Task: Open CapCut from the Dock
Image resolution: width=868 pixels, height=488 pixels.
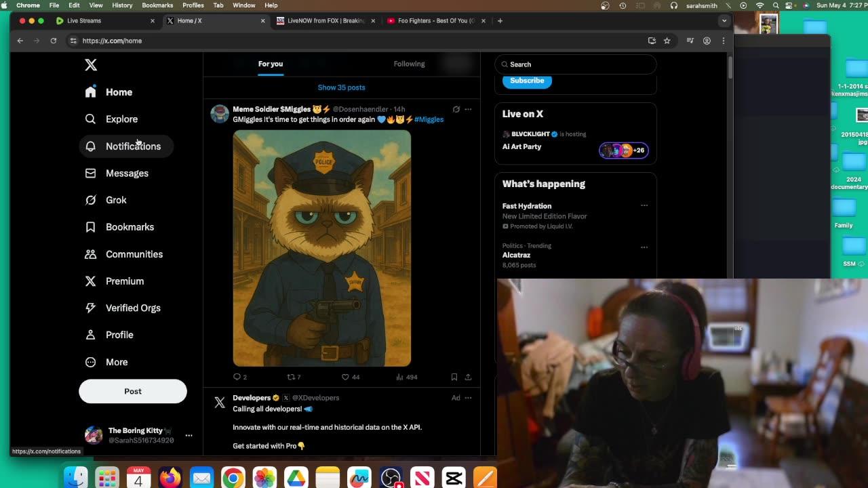Action: click(454, 478)
